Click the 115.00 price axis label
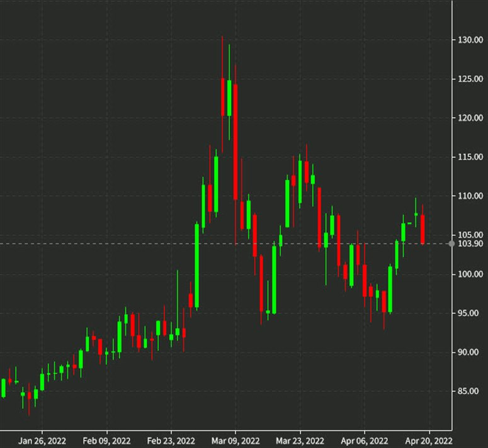The width and height of the screenshot is (488, 448). [x=470, y=157]
